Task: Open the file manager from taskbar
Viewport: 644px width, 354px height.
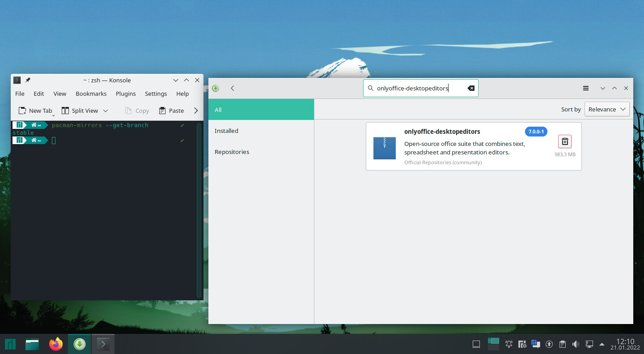Action: pyautogui.click(x=32, y=344)
